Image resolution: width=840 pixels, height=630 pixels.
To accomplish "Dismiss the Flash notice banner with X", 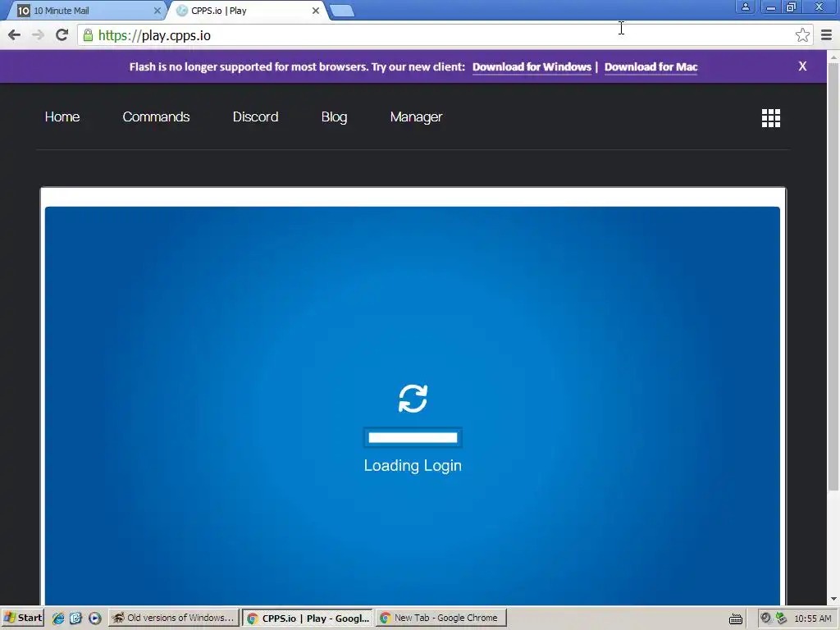I will pos(802,66).
